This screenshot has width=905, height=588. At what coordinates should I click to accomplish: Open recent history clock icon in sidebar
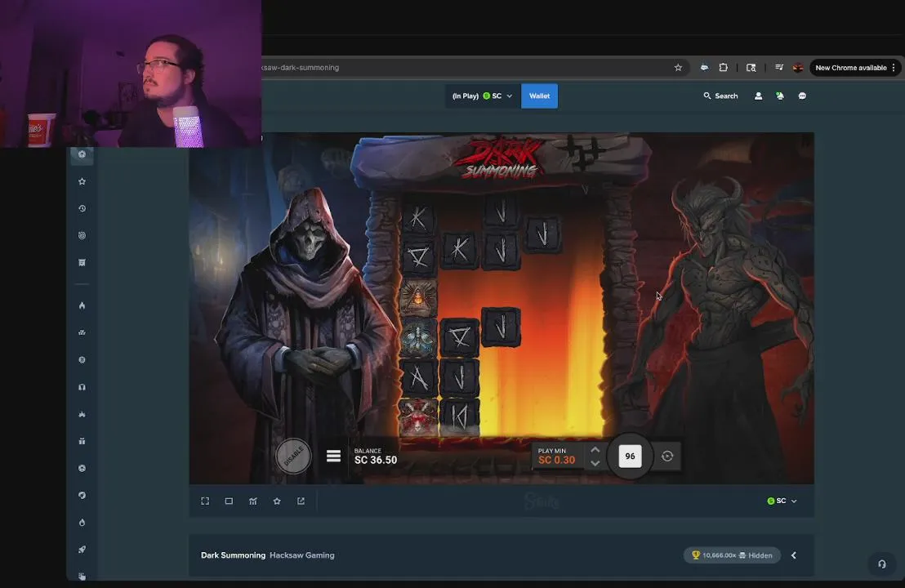coord(82,208)
